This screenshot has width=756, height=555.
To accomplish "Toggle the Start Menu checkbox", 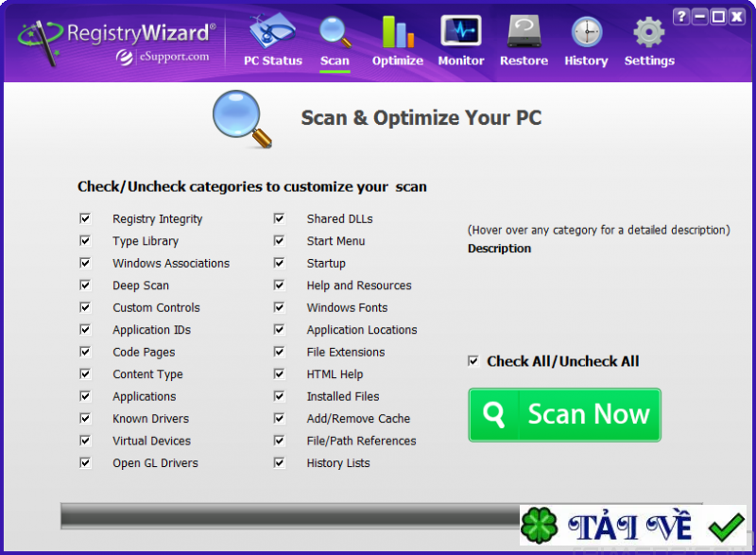I will [x=279, y=240].
